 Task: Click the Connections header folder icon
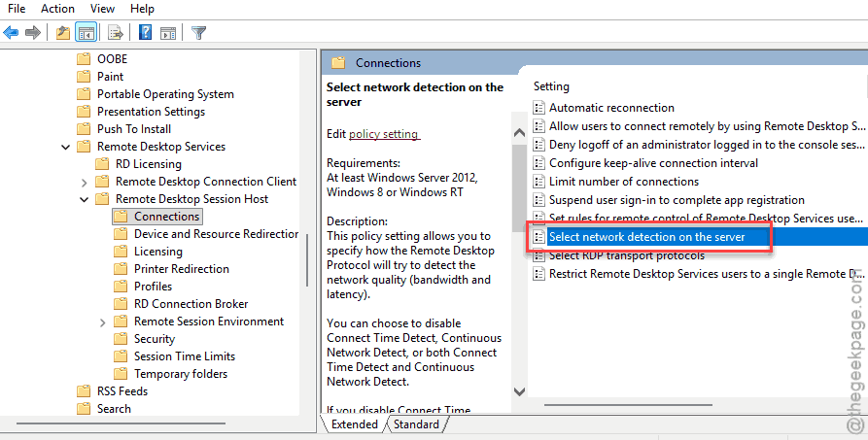coord(338,62)
